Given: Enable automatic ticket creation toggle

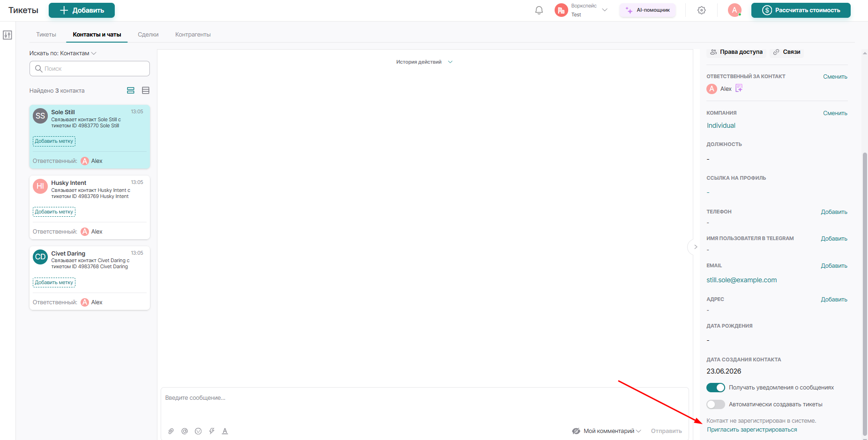Looking at the screenshot, I should click(716, 404).
